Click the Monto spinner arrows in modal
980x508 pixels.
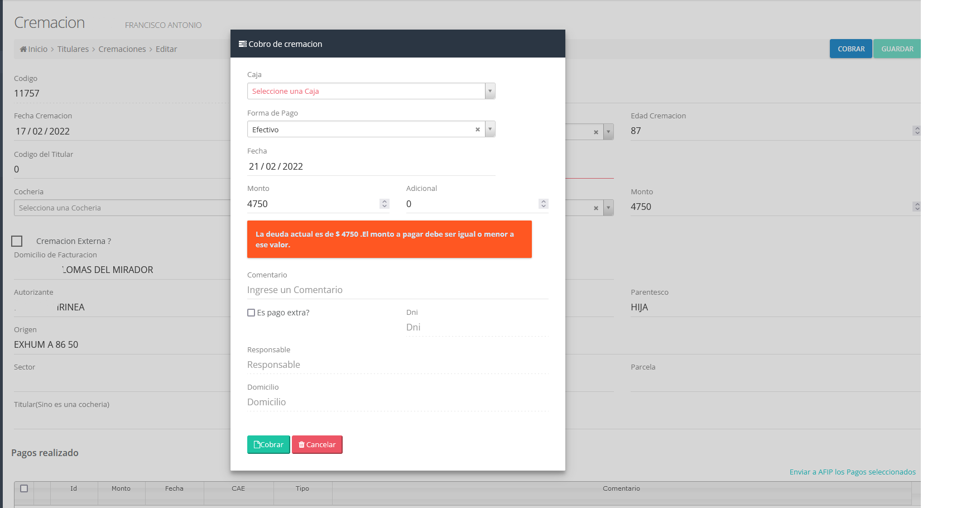point(385,204)
